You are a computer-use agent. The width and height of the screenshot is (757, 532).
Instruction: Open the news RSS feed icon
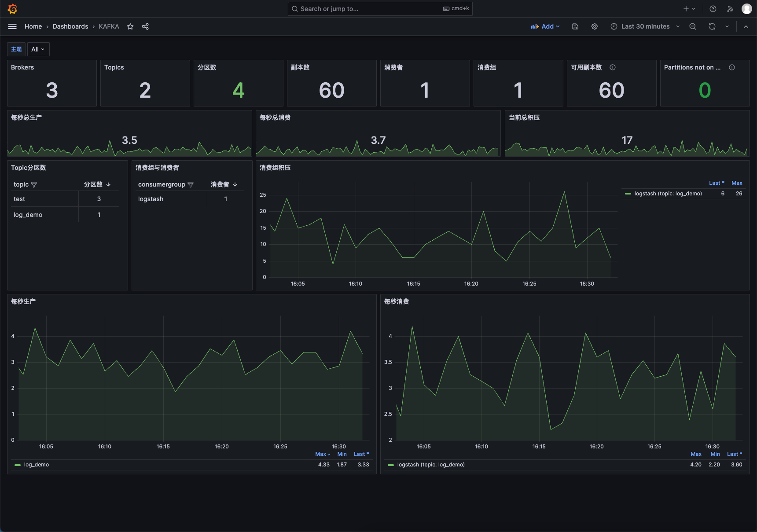click(730, 9)
